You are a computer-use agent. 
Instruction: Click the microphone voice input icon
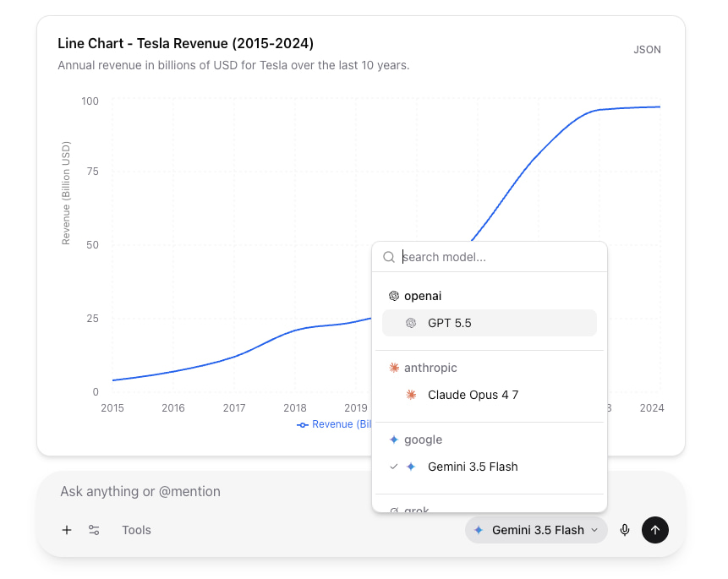(625, 530)
